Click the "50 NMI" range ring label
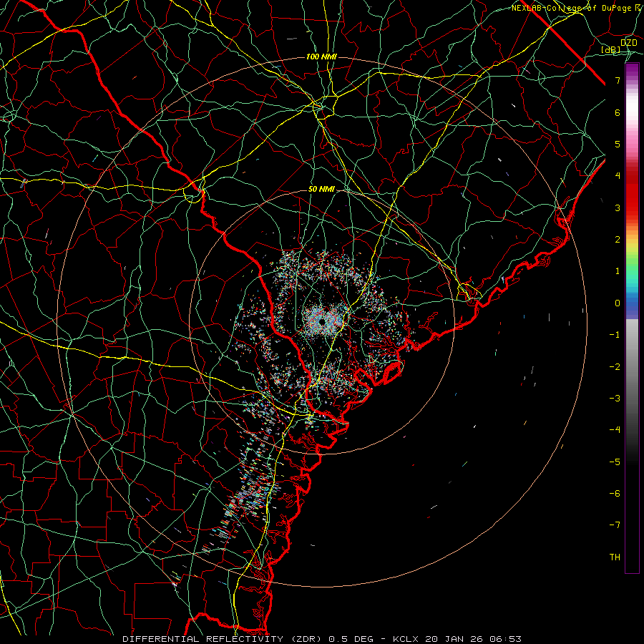The width and height of the screenshot is (644, 644). coord(321,190)
